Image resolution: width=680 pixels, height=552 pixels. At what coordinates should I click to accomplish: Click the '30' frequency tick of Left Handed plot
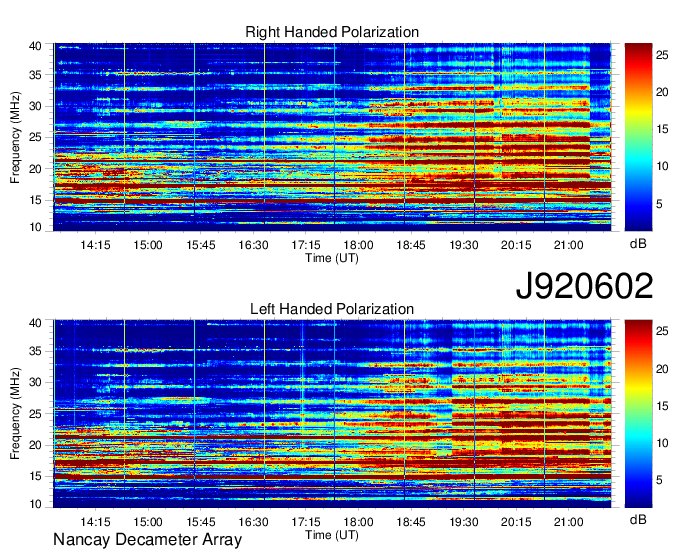[x=35, y=382]
